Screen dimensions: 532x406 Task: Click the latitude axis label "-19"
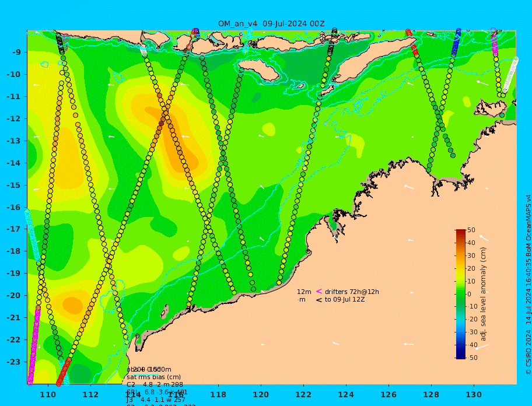point(13,273)
